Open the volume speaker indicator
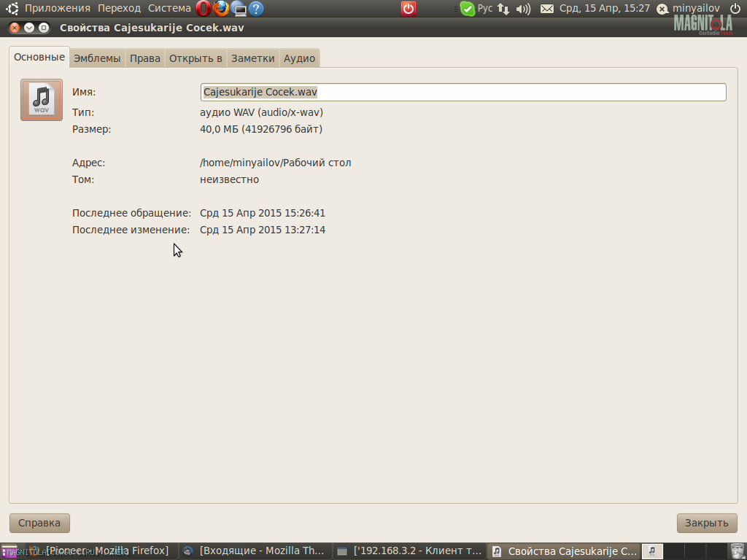This screenshot has height=560, width=747. click(523, 9)
